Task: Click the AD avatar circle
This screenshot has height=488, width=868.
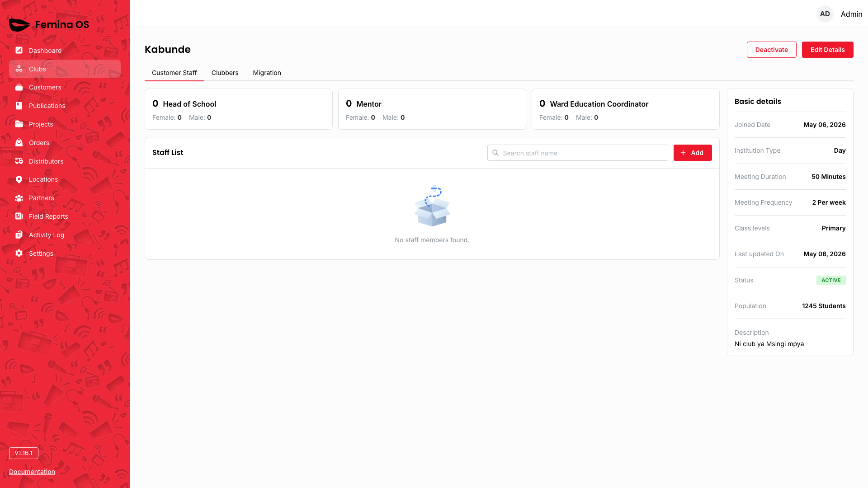Action: pyautogui.click(x=825, y=14)
